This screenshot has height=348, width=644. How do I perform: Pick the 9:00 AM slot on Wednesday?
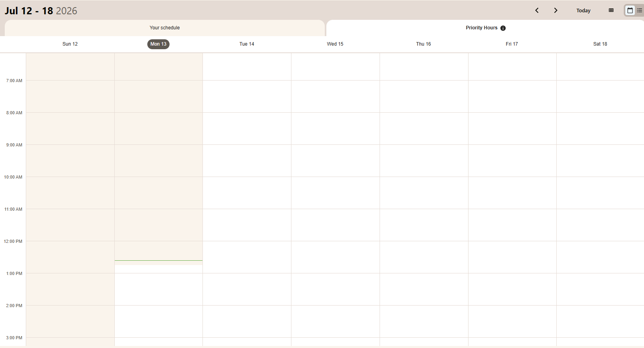pos(335,161)
